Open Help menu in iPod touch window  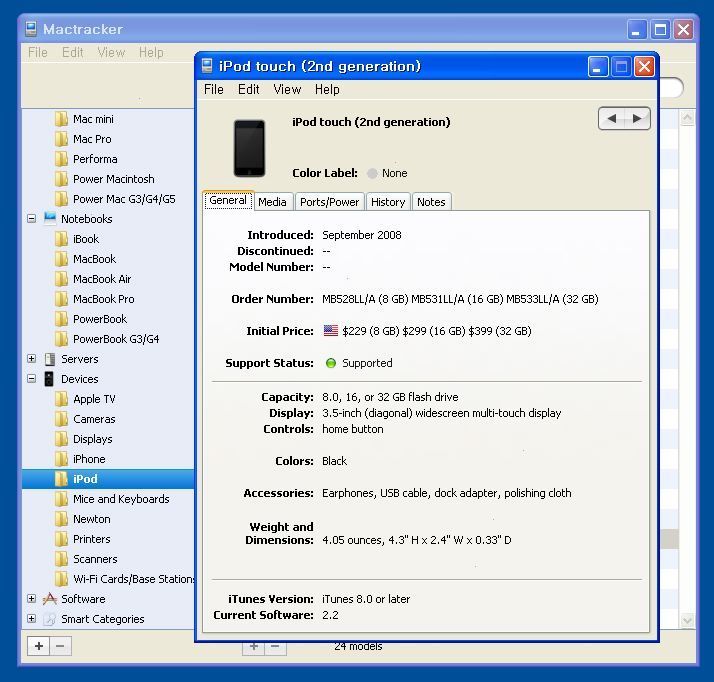[327, 90]
